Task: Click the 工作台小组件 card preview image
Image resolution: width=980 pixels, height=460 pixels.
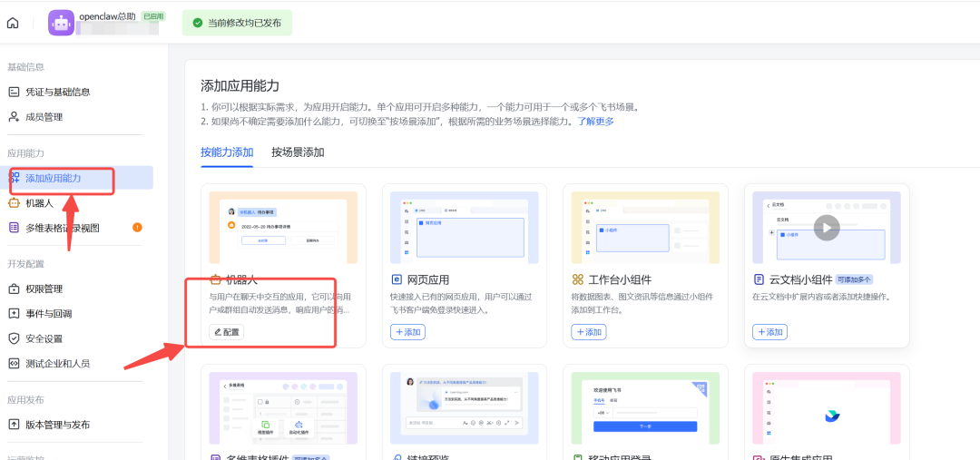Action: coord(646,228)
